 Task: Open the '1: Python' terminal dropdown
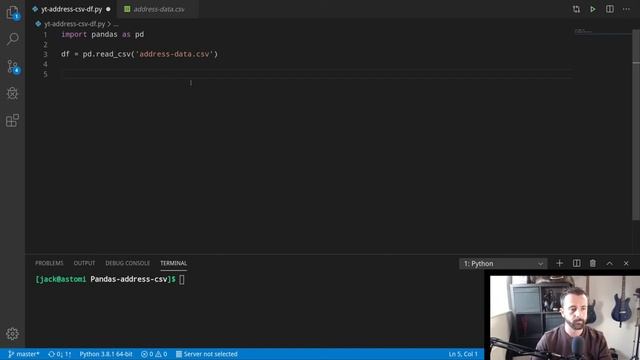point(503,264)
